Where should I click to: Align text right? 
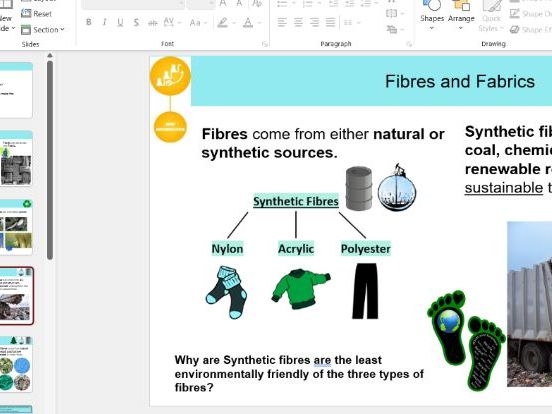coord(314,23)
